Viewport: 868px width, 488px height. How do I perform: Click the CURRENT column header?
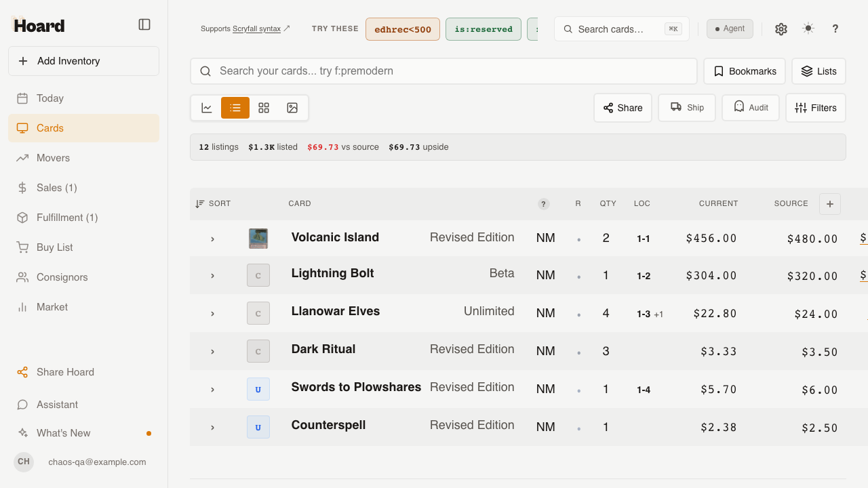[x=718, y=203]
